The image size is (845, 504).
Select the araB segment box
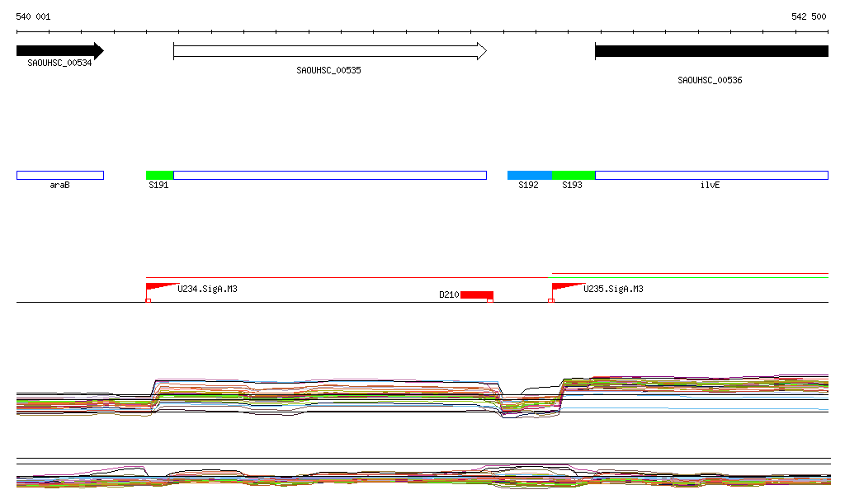[59, 175]
